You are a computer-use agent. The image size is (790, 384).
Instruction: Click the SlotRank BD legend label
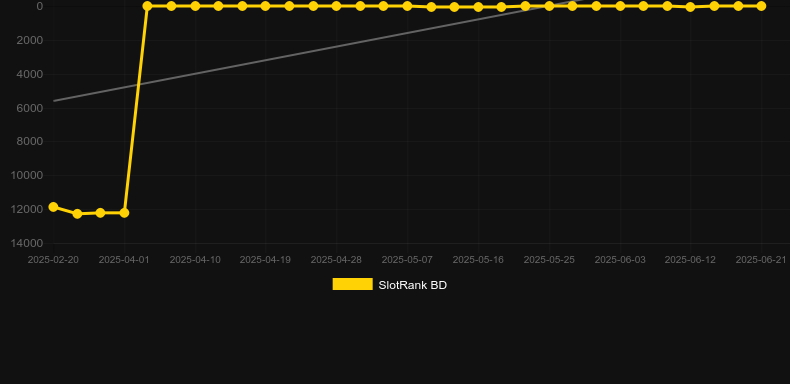click(x=413, y=285)
